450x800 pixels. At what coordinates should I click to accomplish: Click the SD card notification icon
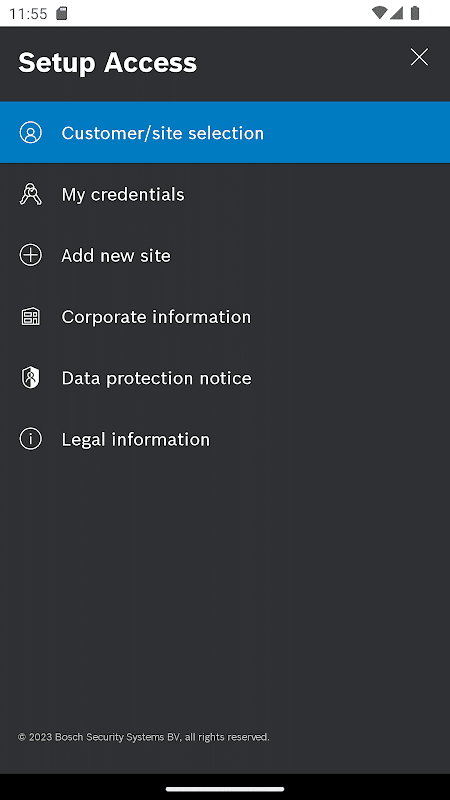(x=61, y=13)
